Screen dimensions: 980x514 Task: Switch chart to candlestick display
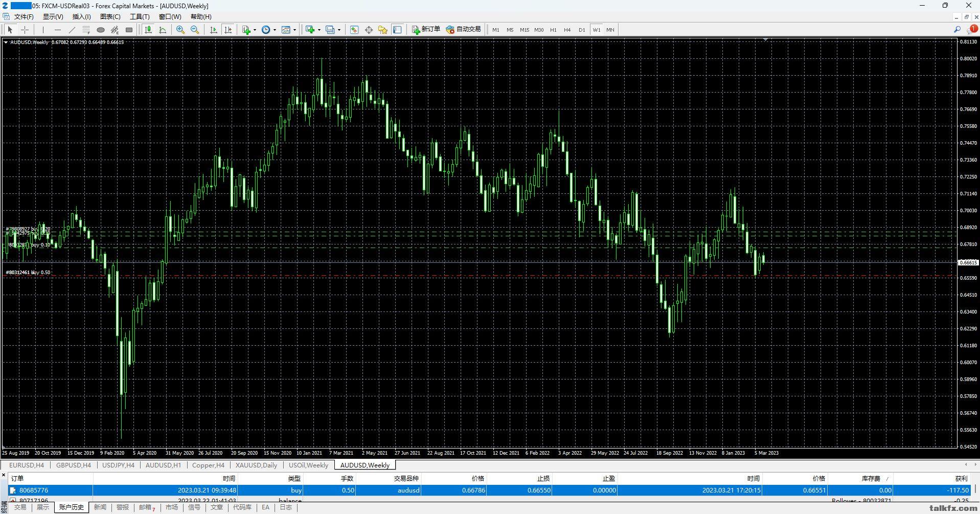coord(148,30)
